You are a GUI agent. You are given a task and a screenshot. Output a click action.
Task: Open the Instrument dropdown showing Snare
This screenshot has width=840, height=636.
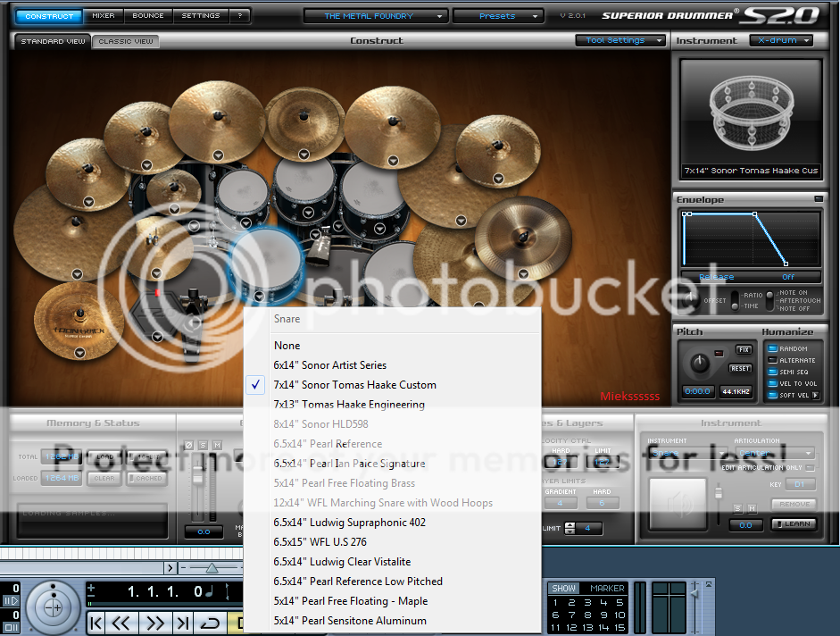(688, 453)
